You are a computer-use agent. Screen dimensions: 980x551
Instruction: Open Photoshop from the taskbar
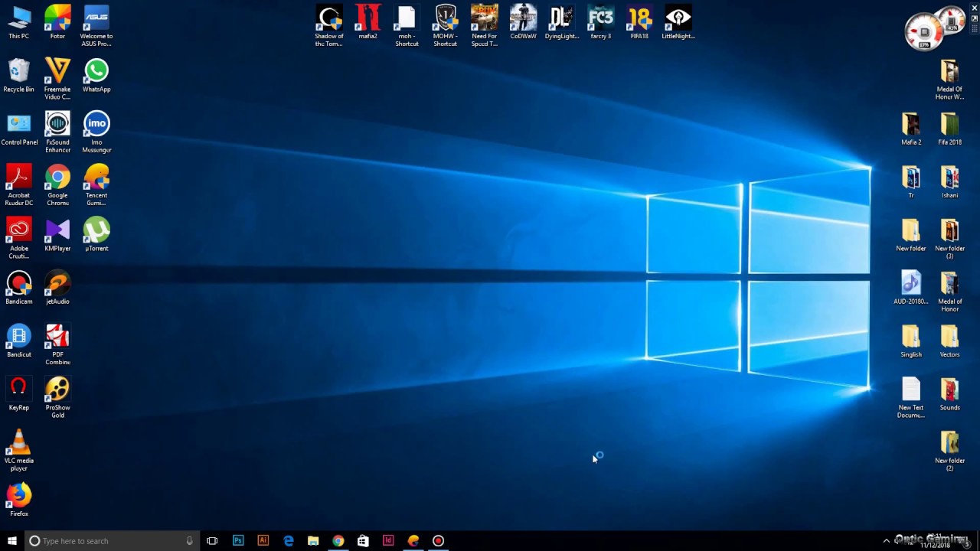pyautogui.click(x=238, y=540)
